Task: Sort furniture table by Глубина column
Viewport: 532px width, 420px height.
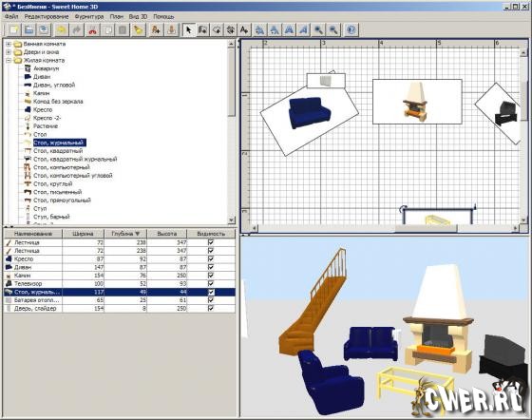Action: tap(125, 234)
